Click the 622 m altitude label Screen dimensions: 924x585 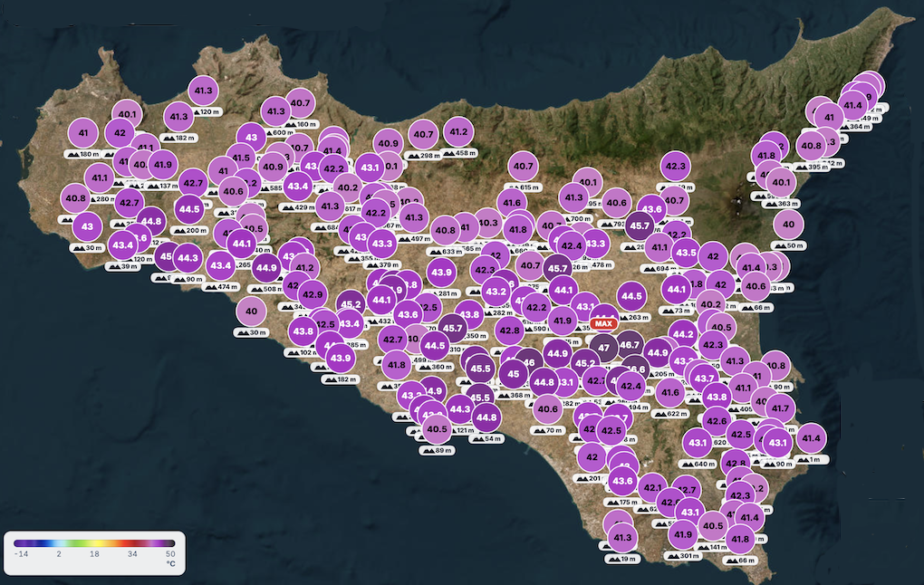click(x=670, y=414)
